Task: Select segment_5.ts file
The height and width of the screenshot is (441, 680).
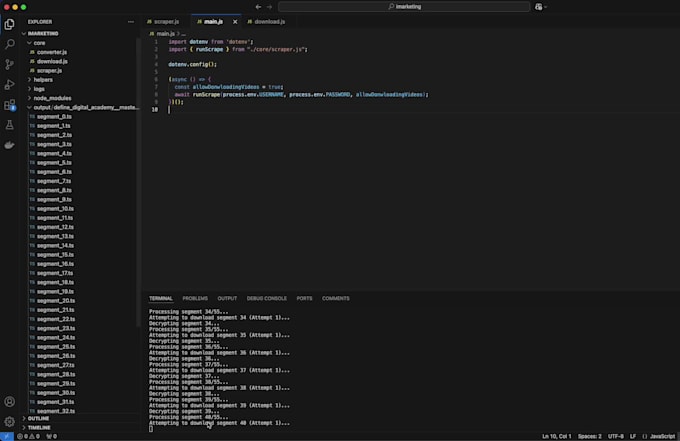Action: [54, 163]
